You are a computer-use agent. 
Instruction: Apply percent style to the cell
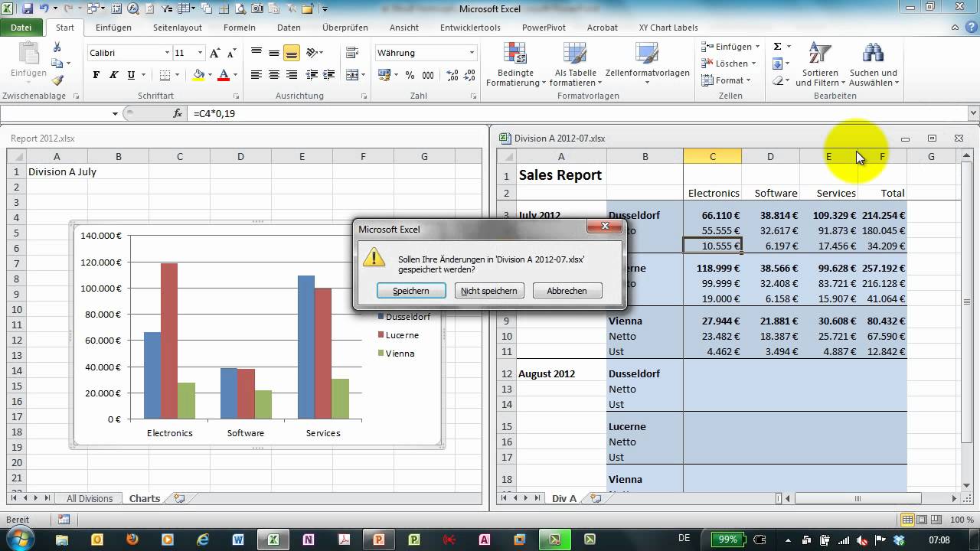point(410,75)
